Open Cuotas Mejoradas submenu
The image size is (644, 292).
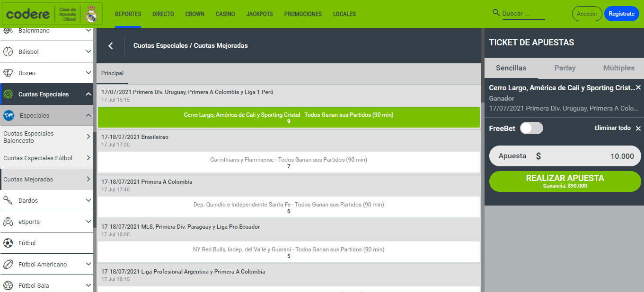pyautogui.click(x=46, y=180)
